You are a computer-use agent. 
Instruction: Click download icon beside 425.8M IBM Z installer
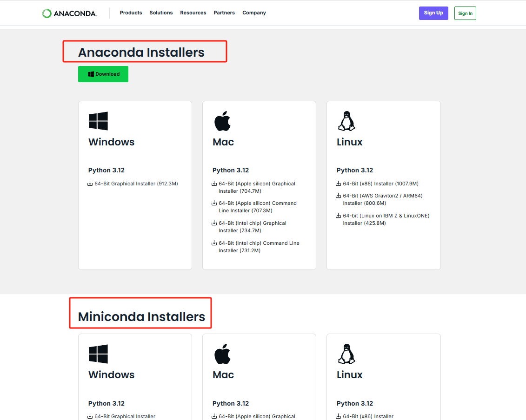tap(338, 215)
